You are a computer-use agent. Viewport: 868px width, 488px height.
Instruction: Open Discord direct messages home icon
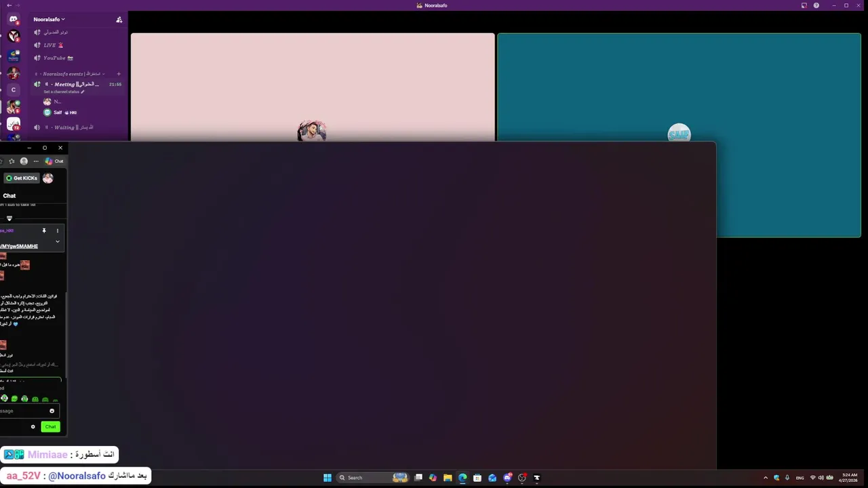13,20
